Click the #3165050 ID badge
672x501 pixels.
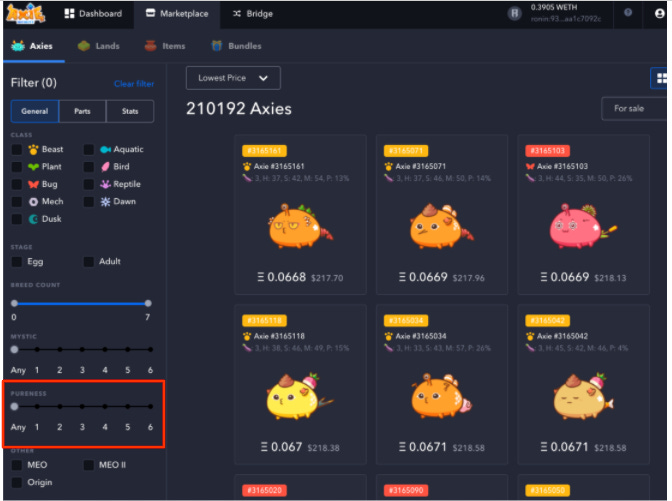point(547,490)
